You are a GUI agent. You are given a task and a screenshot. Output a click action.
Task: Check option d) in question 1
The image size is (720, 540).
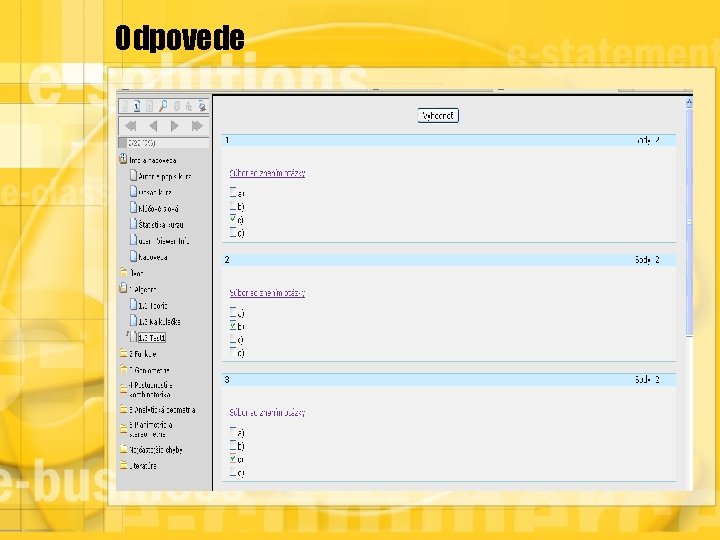[233, 232]
